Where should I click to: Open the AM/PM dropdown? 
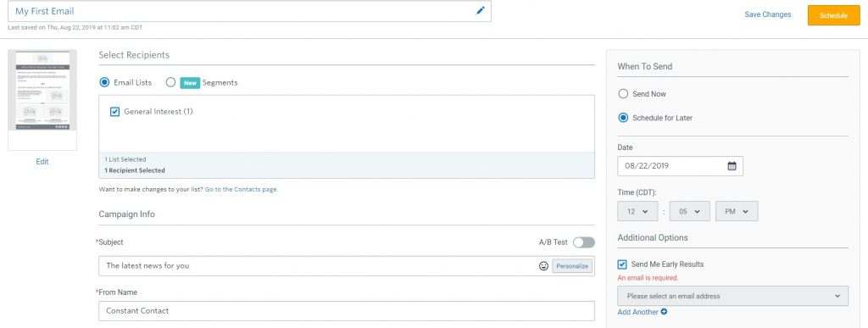[x=737, y=211]
